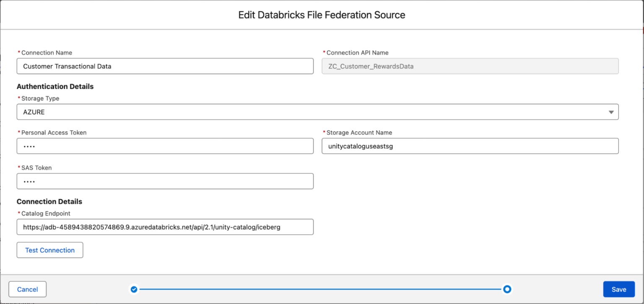Select the Storage Account Name text box
The height and width of the screenshot is (304, 644).
[x=470, y=146]
